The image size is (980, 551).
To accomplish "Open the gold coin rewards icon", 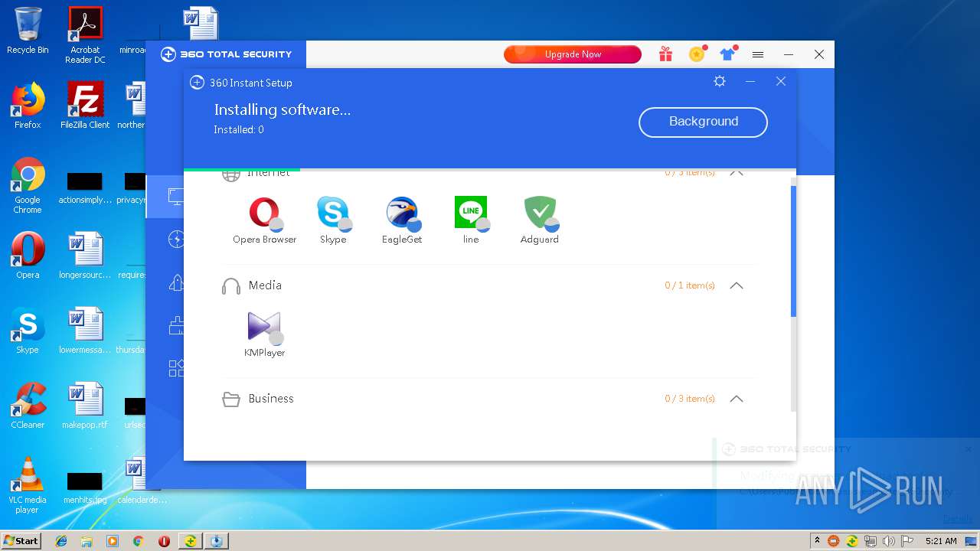I will tap(697, 54).
